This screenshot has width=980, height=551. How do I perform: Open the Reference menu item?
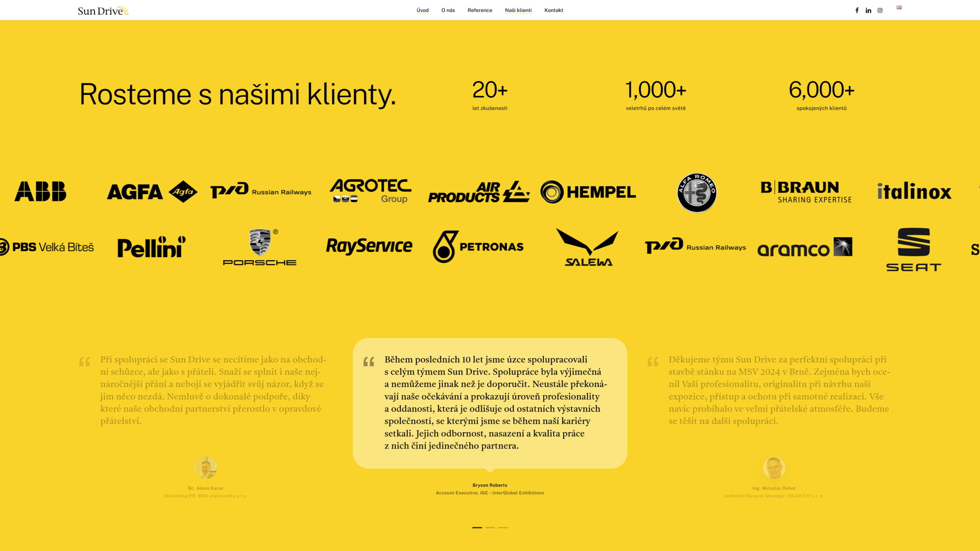coord(480,10)
